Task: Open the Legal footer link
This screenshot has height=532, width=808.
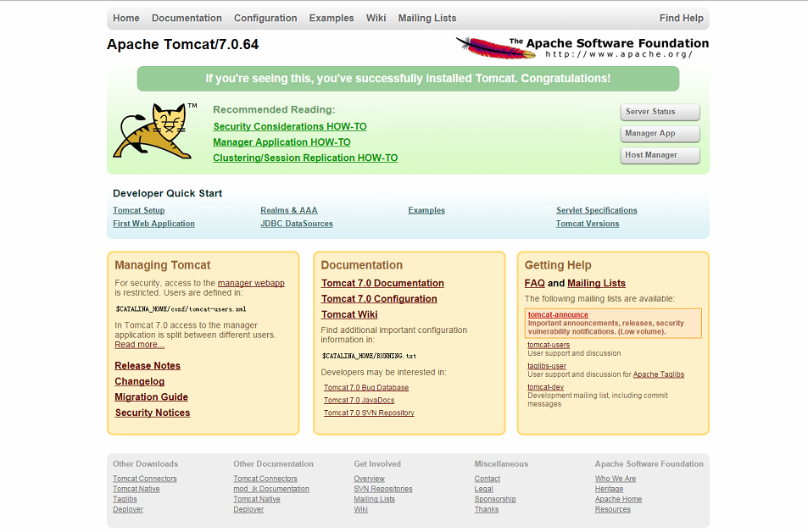Action: pyautogui.click(x=483, y=489)
